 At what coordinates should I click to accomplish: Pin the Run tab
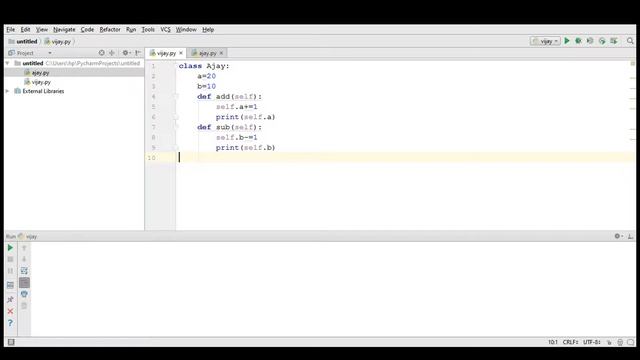[x=10, y=300]
